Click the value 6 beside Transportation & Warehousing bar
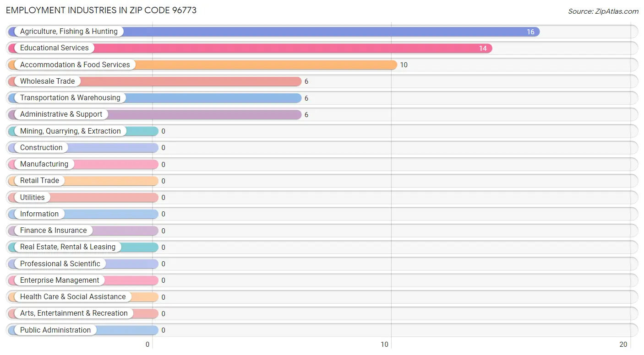This screenshot has width=644, height=355. (x=306, y=98)
